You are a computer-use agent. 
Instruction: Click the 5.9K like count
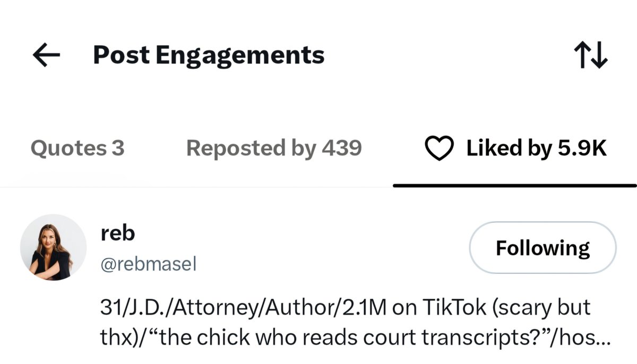[581, 149]
